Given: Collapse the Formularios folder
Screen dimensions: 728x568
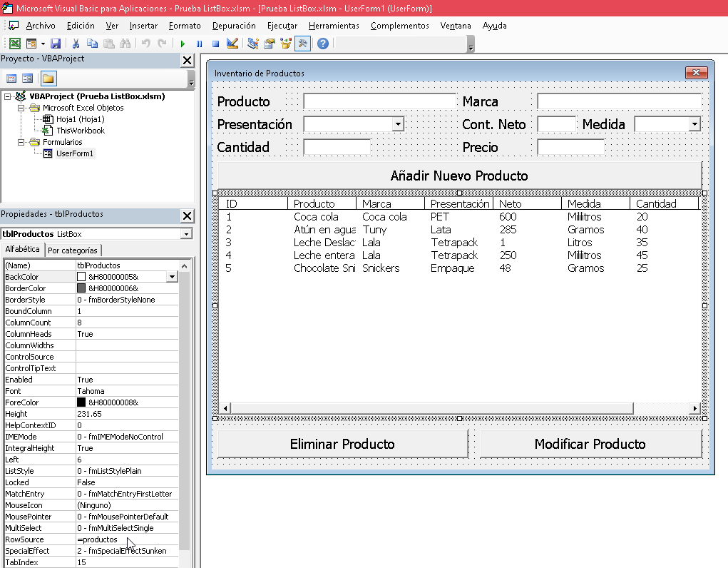Looking at the screenshot, I should coord(21,142).
